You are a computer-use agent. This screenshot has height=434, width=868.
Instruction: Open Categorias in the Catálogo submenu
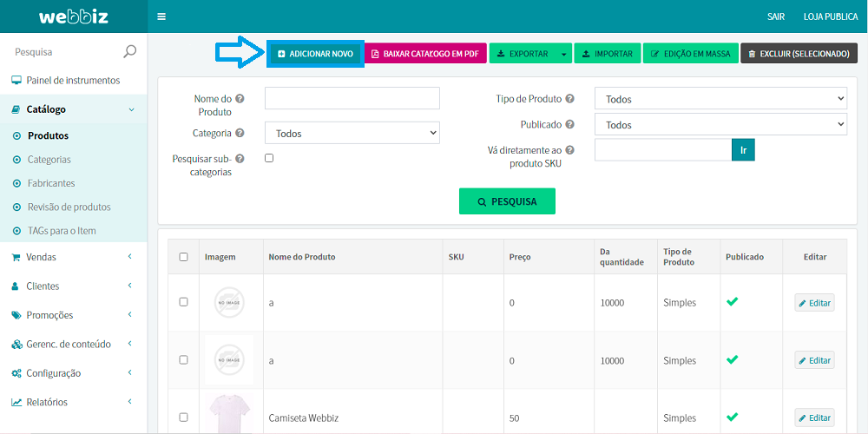coord(49,160)
